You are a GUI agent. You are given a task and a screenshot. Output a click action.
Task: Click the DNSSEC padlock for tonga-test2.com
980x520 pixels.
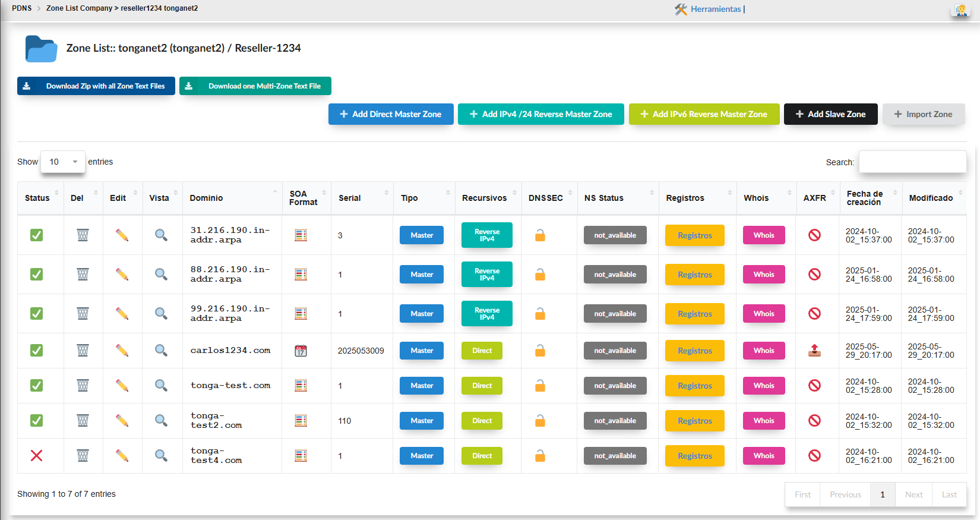pyautogui.click(x=540, y=421)
